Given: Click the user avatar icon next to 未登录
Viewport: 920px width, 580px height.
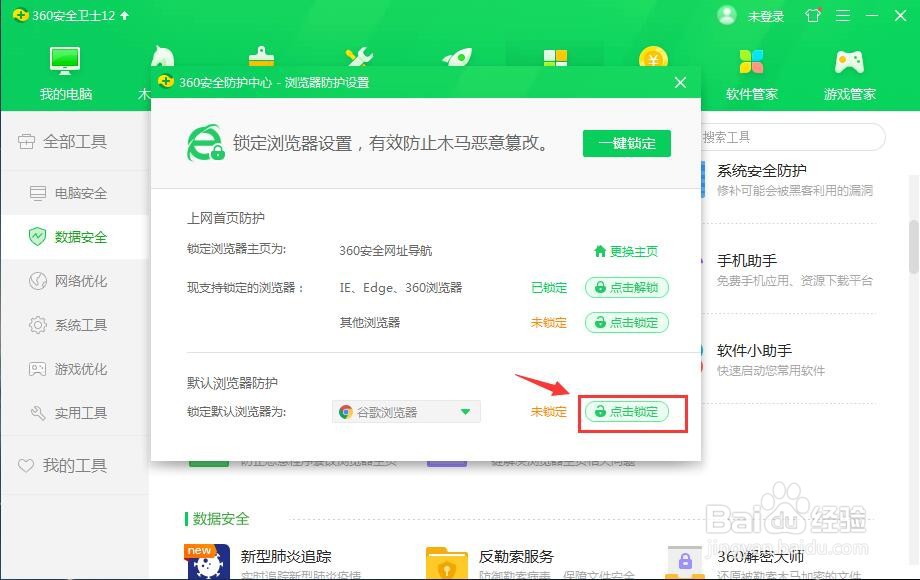Looking at the screenshot, I should point(726,15).
